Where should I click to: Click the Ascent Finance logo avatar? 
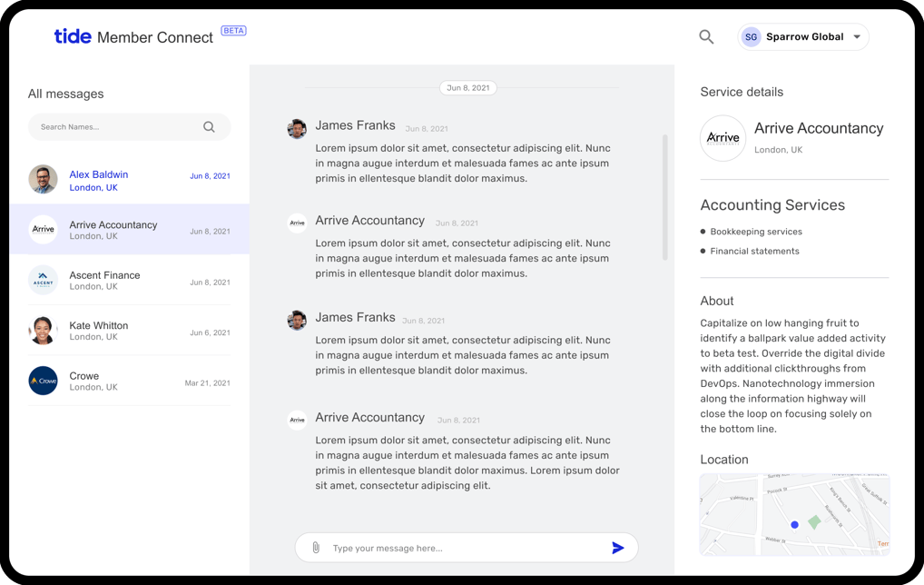[x=43, y=280]
